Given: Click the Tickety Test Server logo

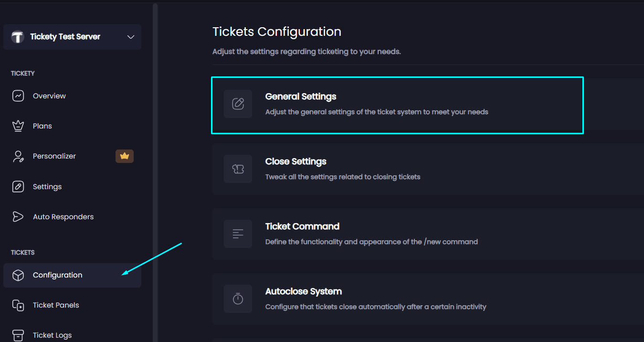Looking at the screenshot, I should click(x=17, y=37).
